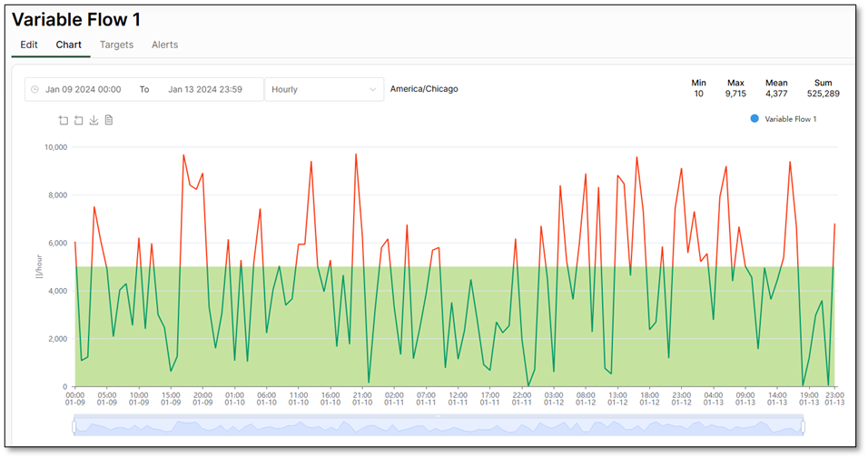Click the 07:00 01-11 x-axis label

[426, 399]
